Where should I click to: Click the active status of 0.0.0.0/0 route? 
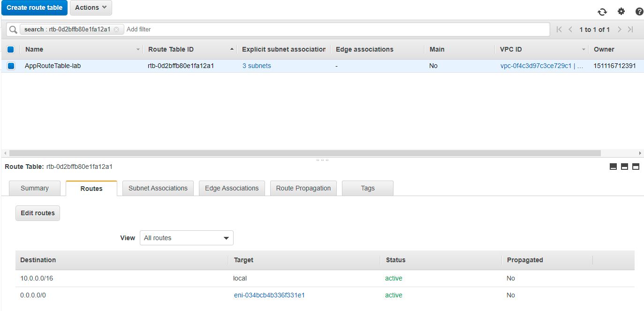click(394, 295)
